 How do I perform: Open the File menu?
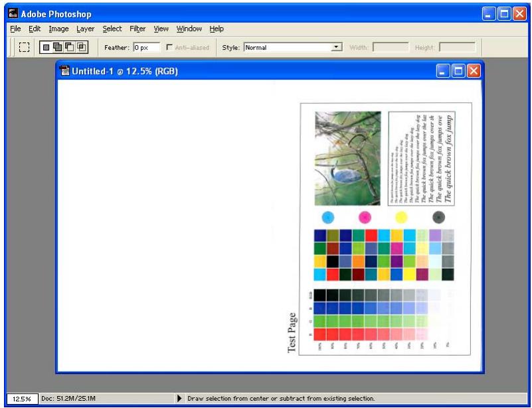15,29
